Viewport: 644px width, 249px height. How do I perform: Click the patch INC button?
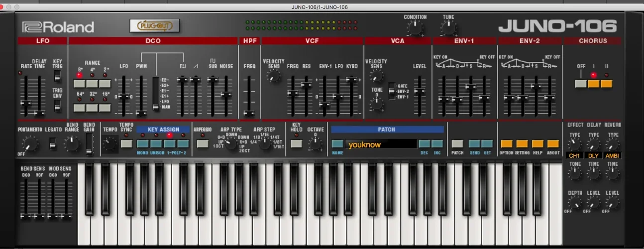[437, 144]
